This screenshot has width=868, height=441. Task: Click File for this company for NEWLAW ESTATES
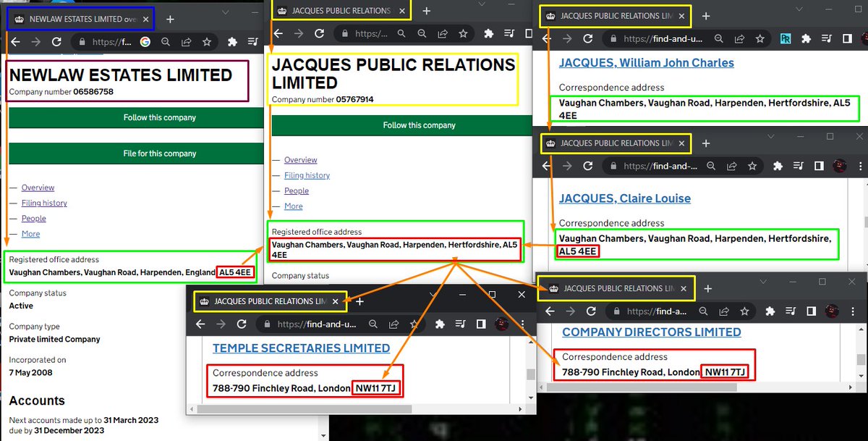click(x=136, y=154)
